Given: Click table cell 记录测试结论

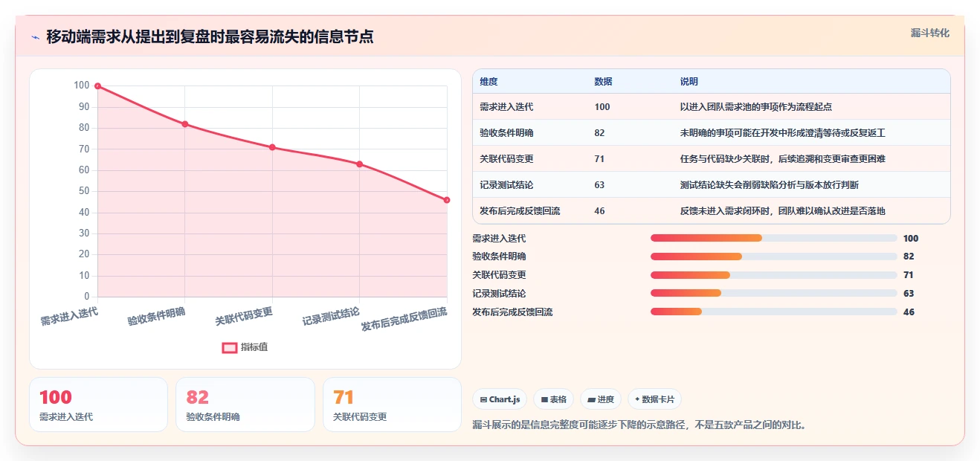Looking at the screenshot, I should click(x=506, y=185).
